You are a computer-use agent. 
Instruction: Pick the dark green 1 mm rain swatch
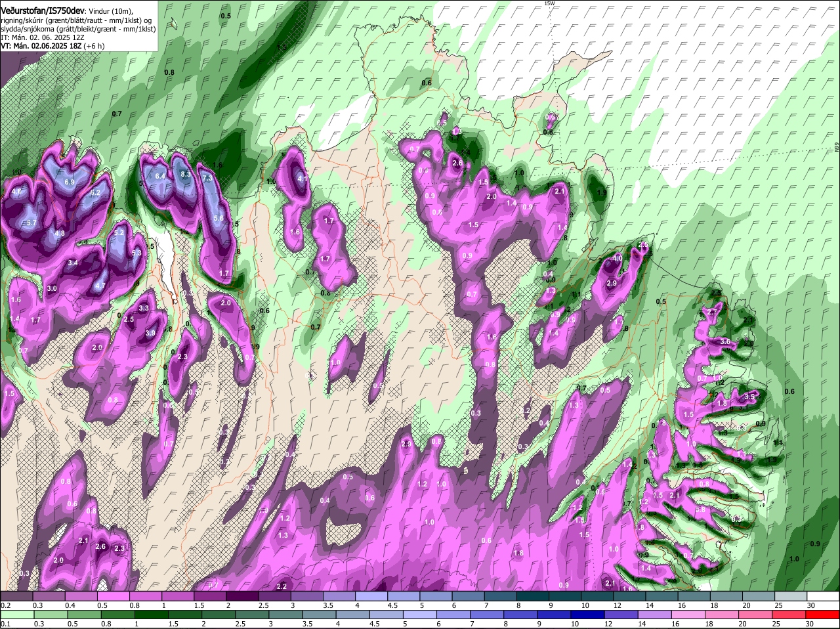point(153,615)
